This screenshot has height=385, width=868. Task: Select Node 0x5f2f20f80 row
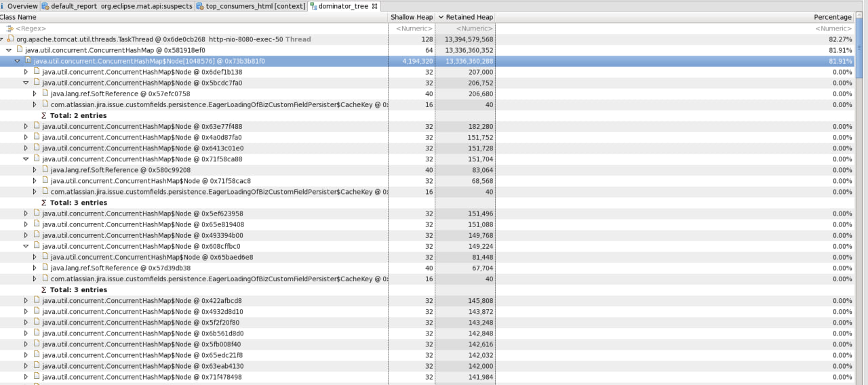coord(427,322)
